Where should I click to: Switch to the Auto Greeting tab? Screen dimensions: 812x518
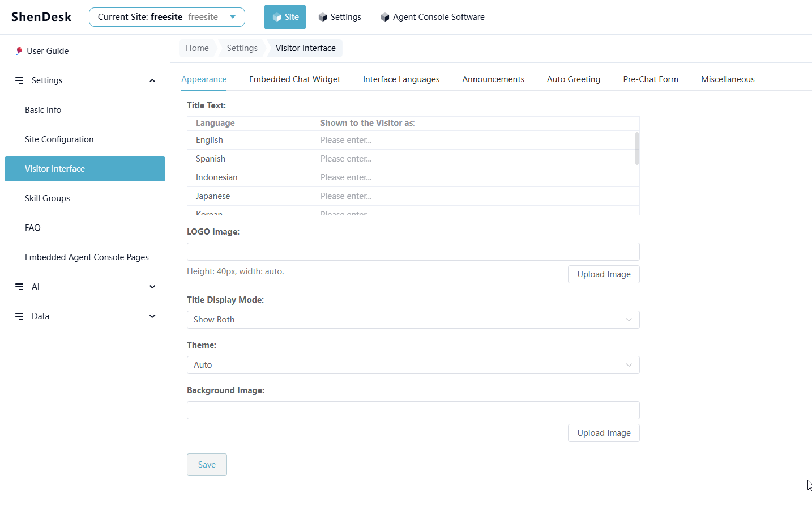(x=573, y=79)
